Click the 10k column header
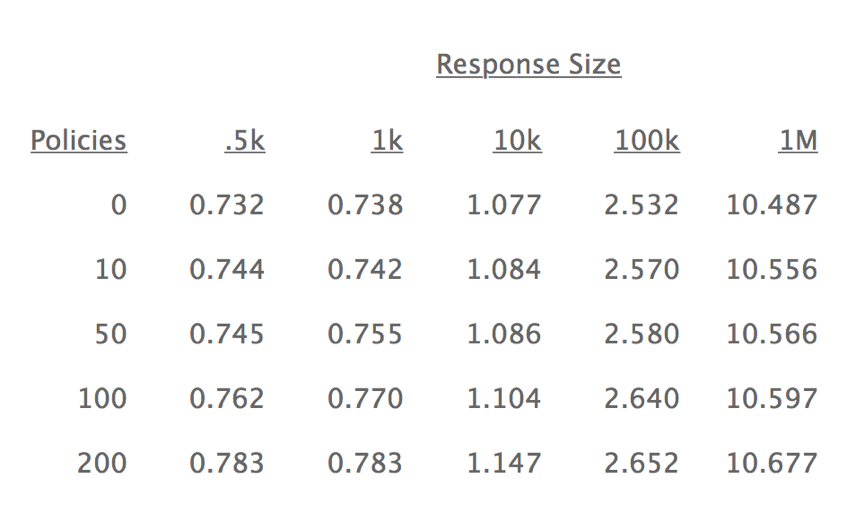 [517, 142]
